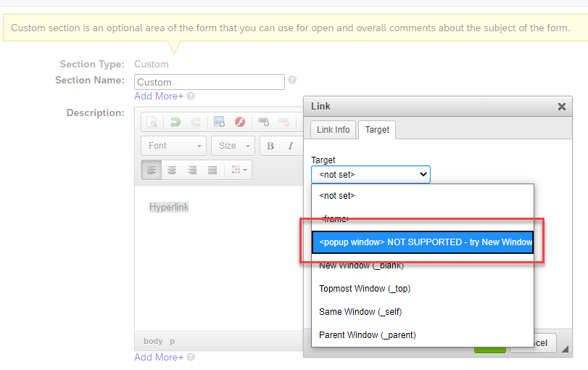Click the help icon beside Section Name field
This screenshot has height=370, width=588.
point(292,80)
